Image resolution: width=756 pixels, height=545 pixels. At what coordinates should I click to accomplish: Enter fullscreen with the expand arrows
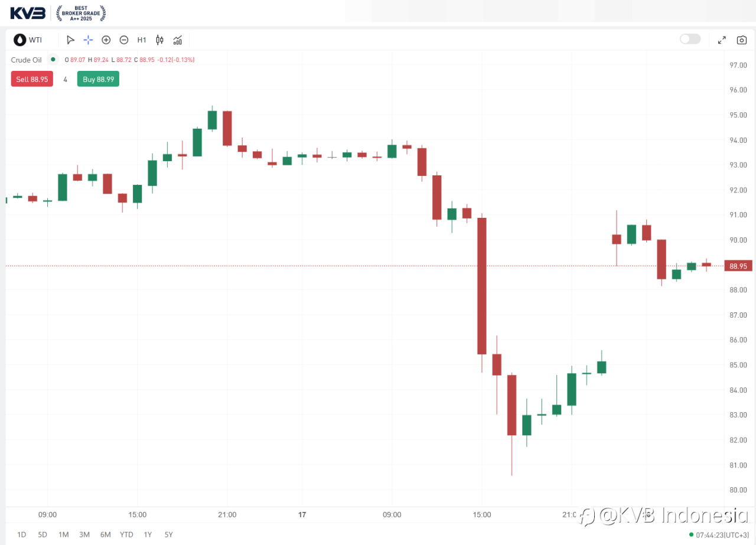pyautogui.click(x=722, y=40)
